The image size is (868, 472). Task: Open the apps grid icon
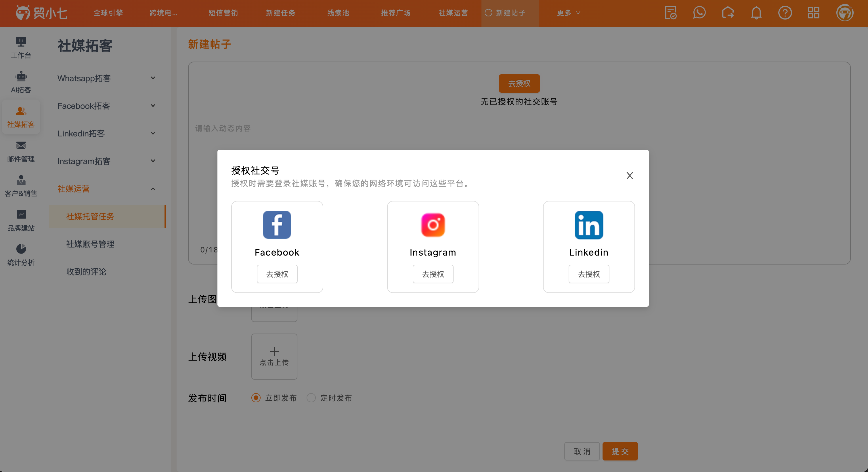click(813, 13)
